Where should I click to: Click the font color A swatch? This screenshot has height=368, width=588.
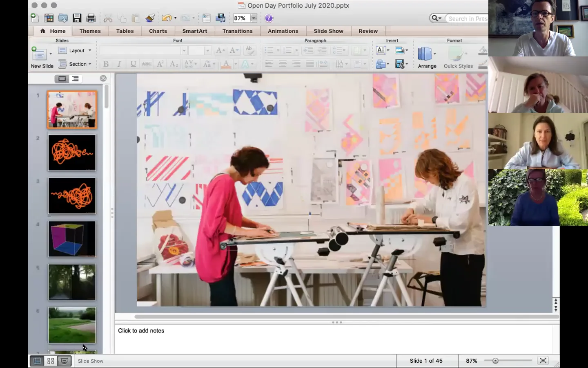click(x=226, y=64)
